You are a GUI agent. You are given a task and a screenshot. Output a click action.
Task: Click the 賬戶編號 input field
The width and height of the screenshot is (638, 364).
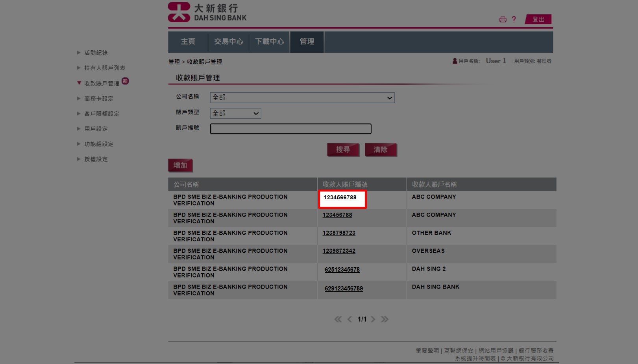click(x=290, y=129)
